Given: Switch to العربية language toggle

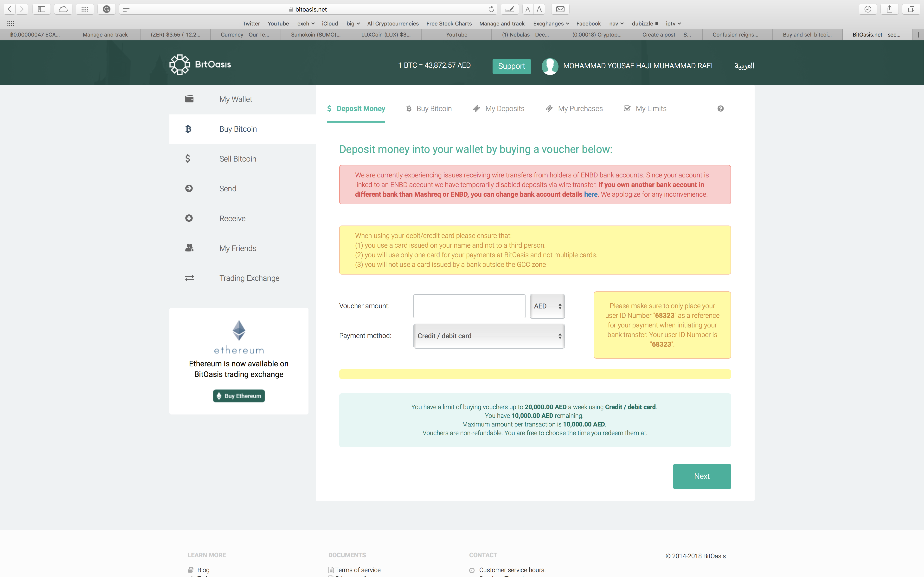Looking at the screenshot, I should pyautogui.click(x=743, y=66).
